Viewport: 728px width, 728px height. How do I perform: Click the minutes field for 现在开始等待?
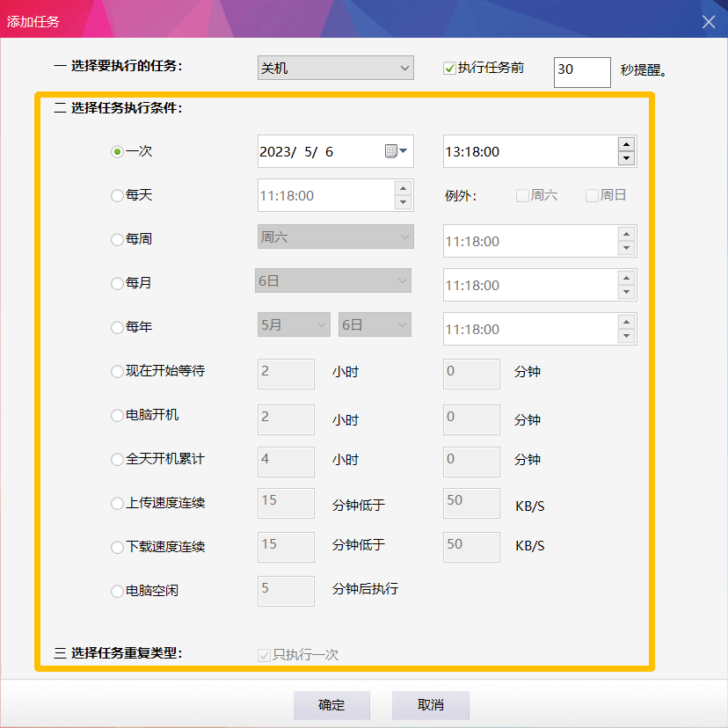coord(471,374)
